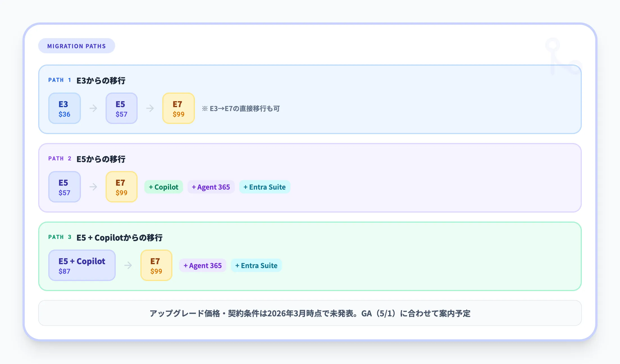Click the E3→E7 direct migration note

241,109
